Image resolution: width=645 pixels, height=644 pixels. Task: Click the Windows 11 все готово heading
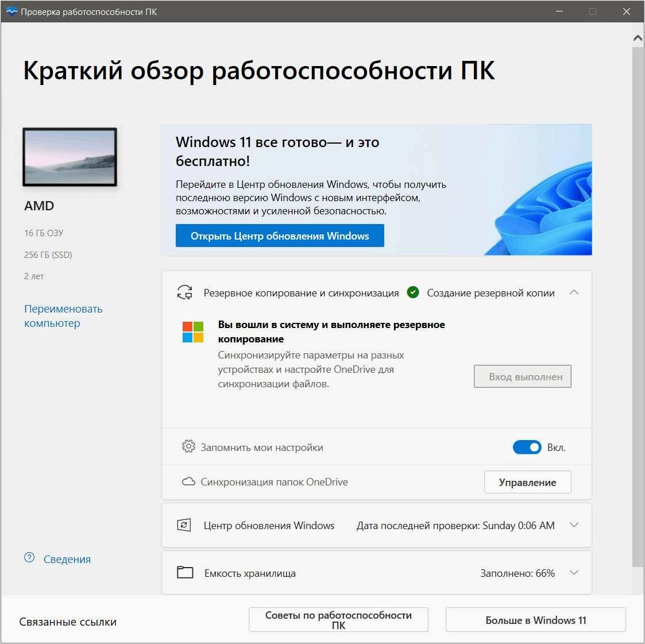point(277,152)
